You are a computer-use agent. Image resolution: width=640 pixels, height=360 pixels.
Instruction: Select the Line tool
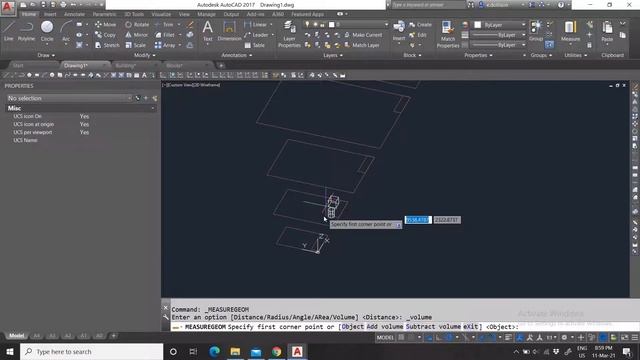(9, 31)
